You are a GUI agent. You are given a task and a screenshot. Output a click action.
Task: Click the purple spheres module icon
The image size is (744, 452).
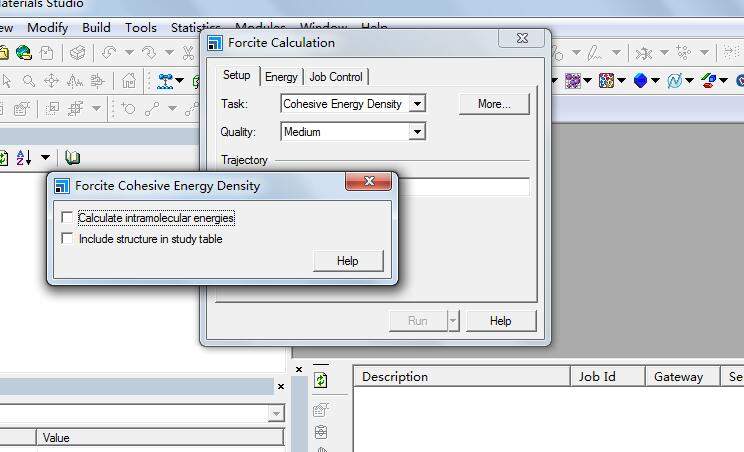click(572, 81)
